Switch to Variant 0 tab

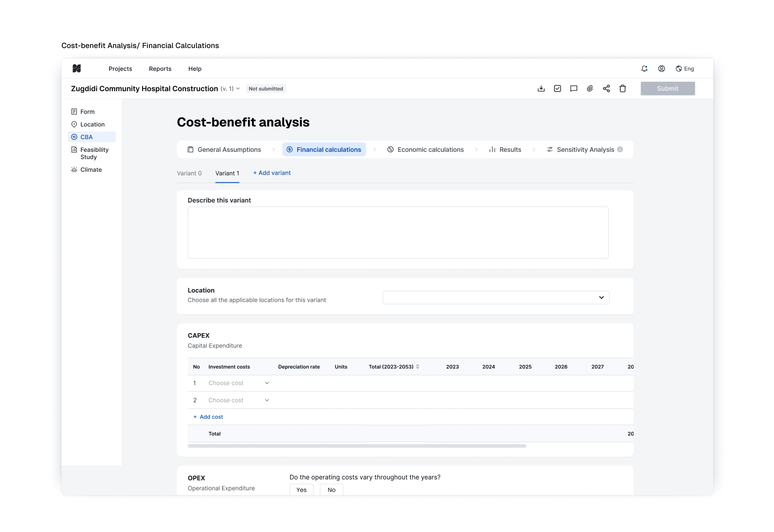click(189, 173)
